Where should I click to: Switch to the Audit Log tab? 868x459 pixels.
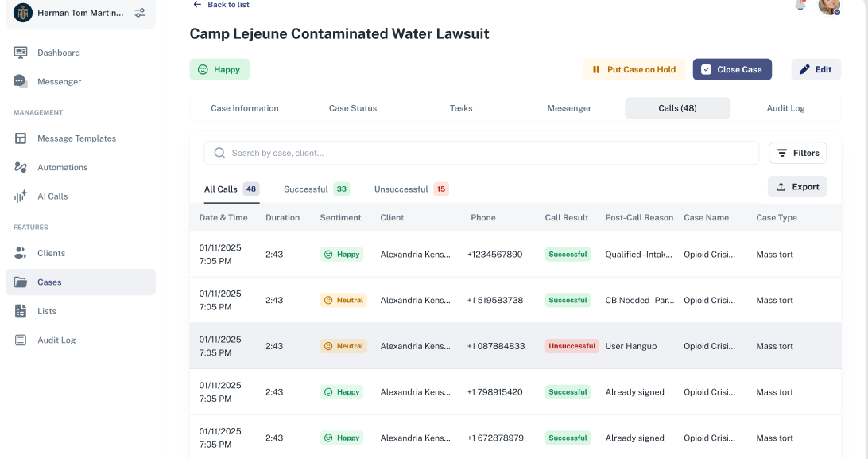[x=786, y=107]
